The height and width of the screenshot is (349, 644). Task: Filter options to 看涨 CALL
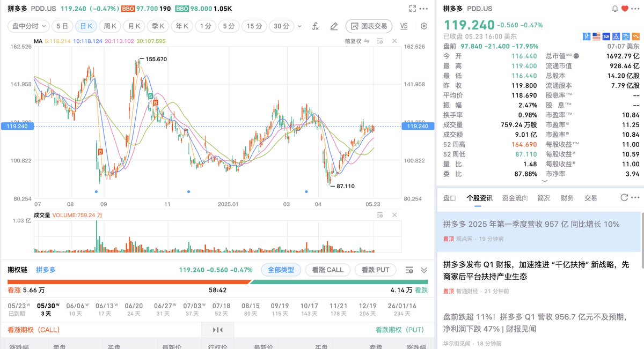(328, 270)
